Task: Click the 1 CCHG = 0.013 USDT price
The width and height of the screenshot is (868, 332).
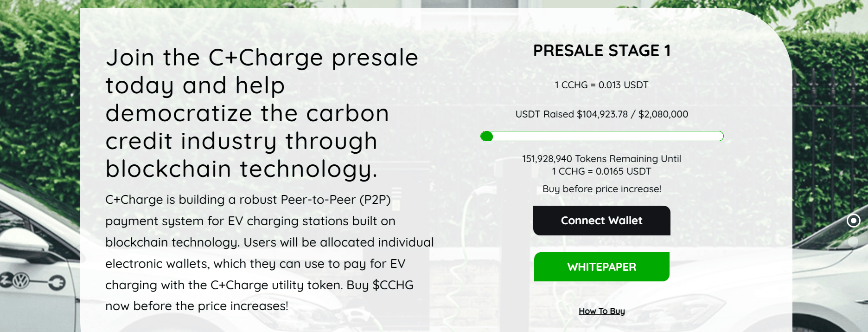Action: pyautogui.click(x=602, y=85)
